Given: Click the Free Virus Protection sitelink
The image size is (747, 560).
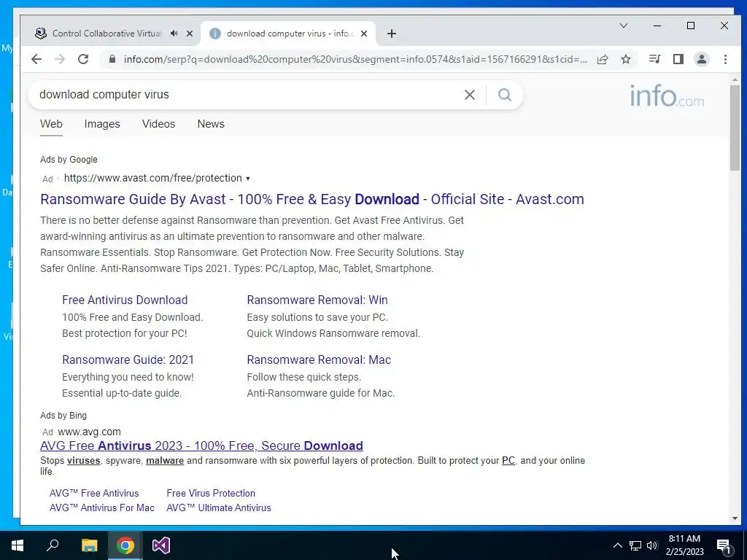Looking at the screenshot, I should point(211,494).
